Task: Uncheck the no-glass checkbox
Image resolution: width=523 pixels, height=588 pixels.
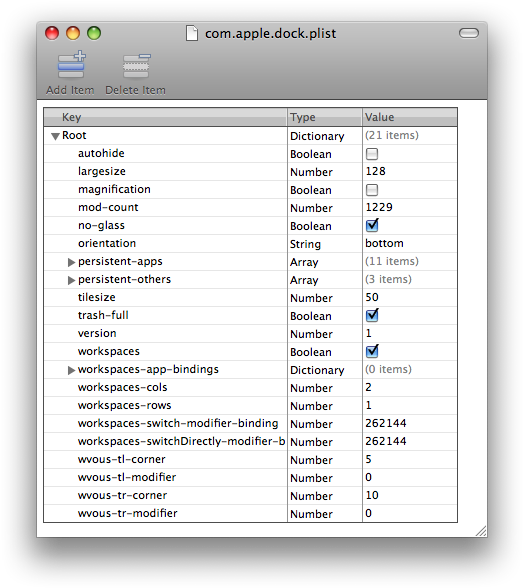Action: click(372, 225)
